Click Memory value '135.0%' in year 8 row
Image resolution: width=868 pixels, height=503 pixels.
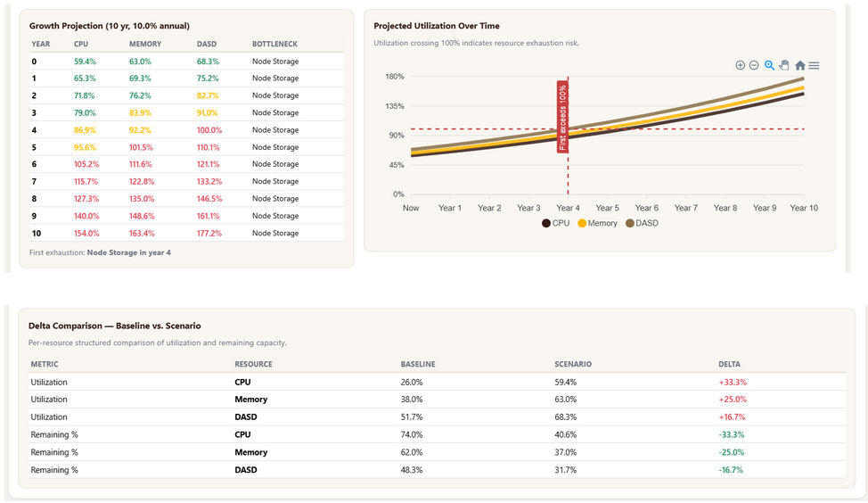point(142,198)
